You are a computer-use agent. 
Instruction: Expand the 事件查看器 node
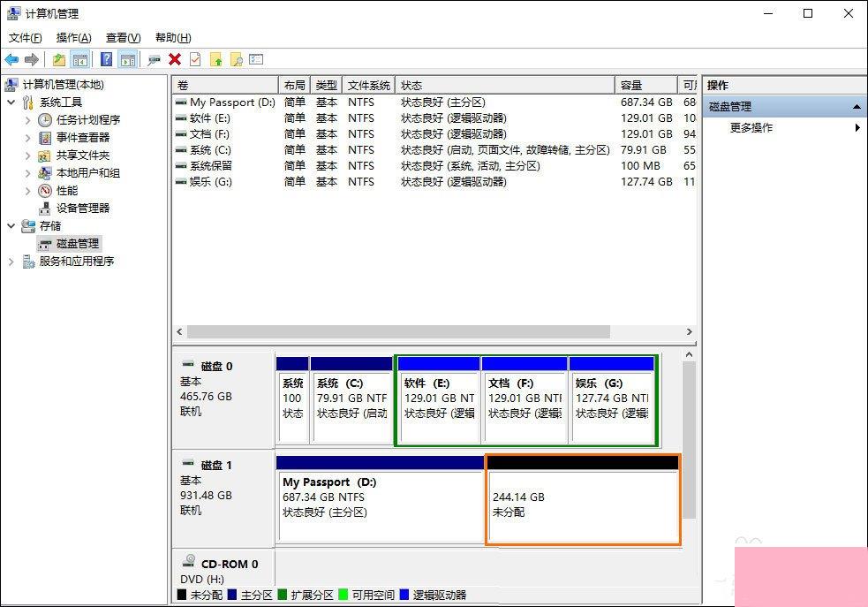[x=27, y=137]
